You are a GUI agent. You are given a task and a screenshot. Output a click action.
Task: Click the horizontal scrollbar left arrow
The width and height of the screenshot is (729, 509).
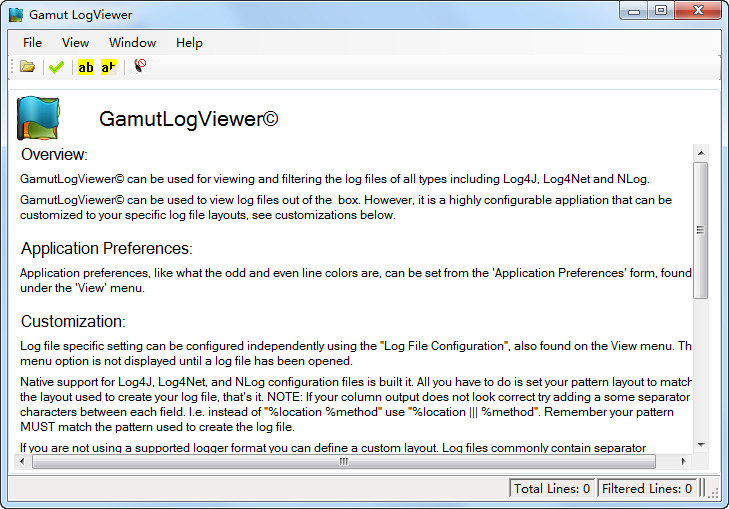[x=22, y=461]
